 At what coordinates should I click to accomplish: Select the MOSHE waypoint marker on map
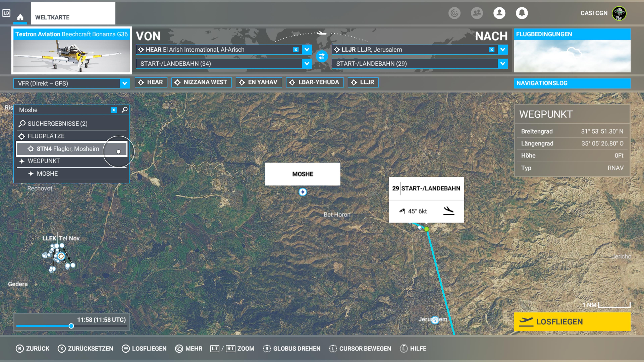(x=303, y=192)
